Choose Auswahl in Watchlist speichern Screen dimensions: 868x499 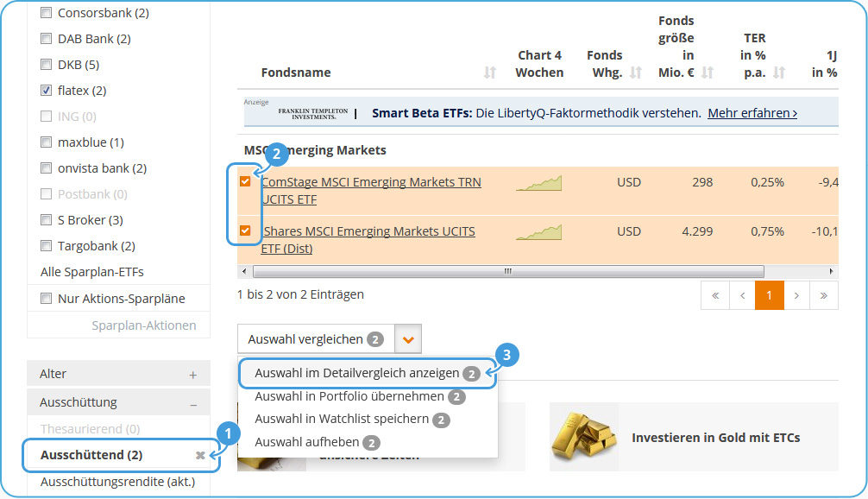352,420
